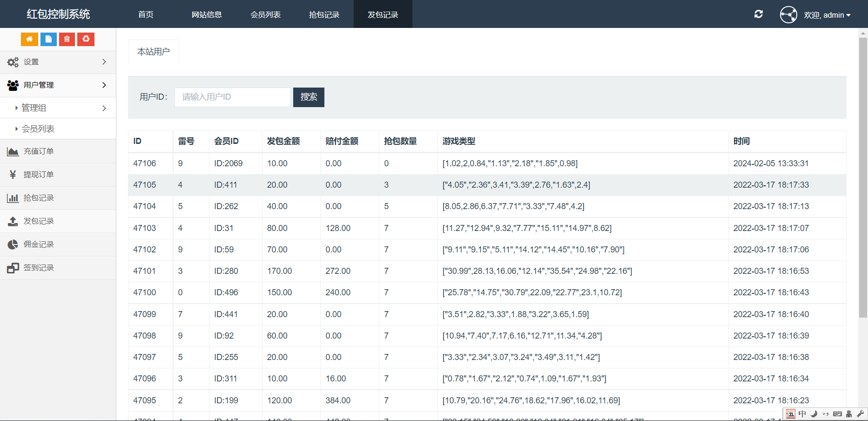868x421 pixels.
Task: Click the 170.00 send amount cell
Action: pos(279,271)
